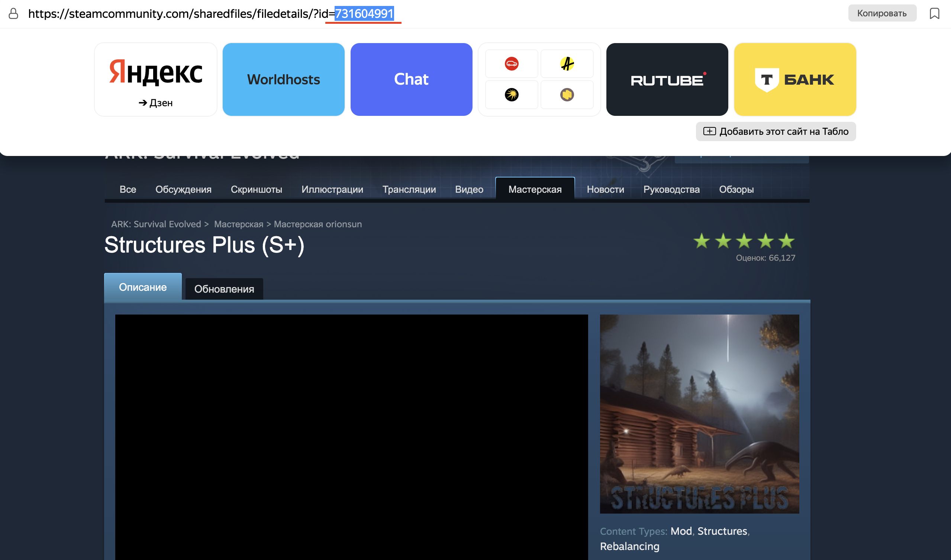Open the RUTUBE tile
This screenshot has width=951, height=560.
pyautogui.click(x=667, y=79)
